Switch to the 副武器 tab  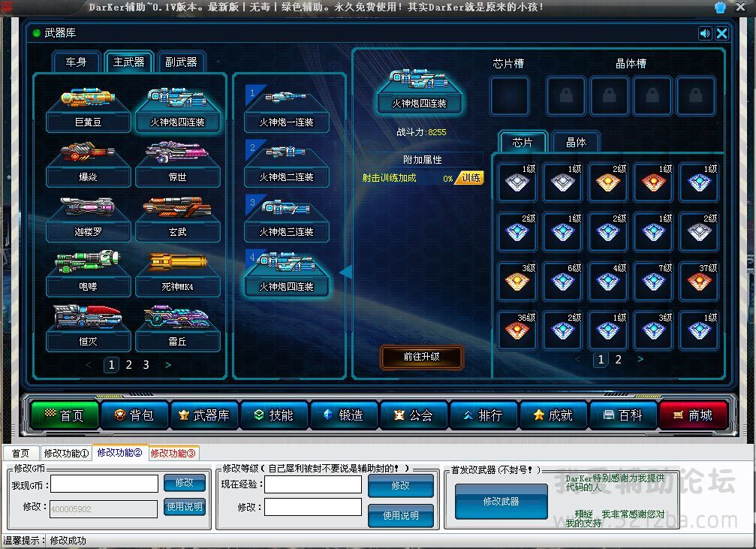[181, 62]
